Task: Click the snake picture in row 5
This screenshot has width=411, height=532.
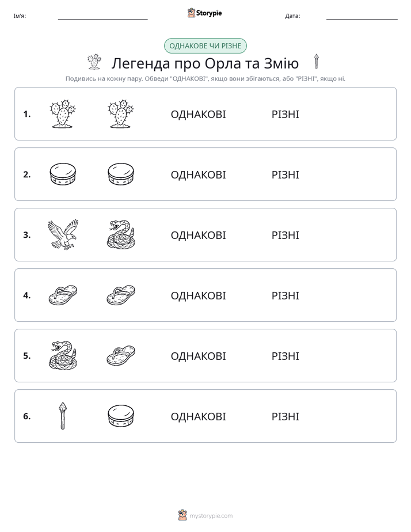Action: [63, 356]
